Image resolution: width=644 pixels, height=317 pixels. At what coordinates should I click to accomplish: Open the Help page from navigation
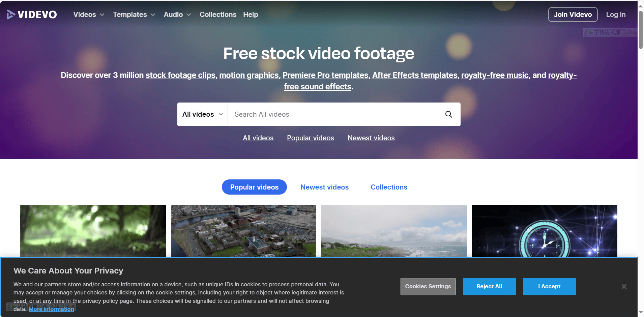point(251,15)
